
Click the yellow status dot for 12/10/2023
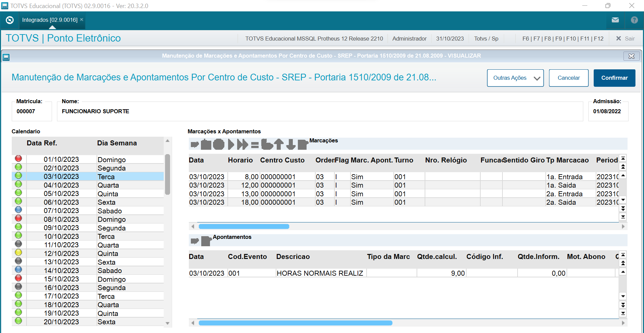pyautogui.click(x=18, y=252)
